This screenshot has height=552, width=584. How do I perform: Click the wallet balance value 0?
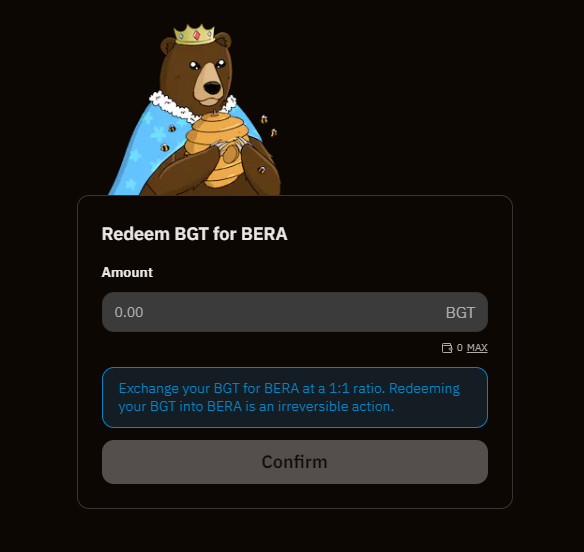click(460, 348)
